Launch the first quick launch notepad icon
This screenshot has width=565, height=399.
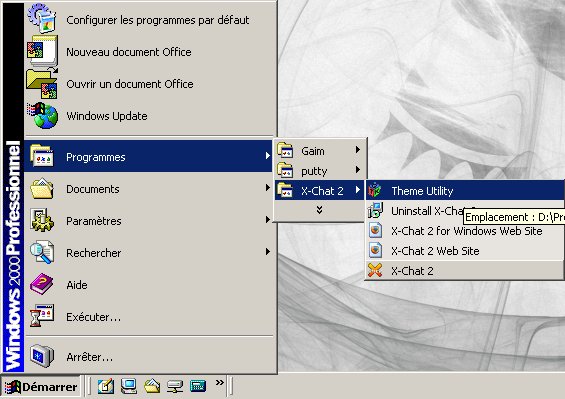click(x=106, y=387)
